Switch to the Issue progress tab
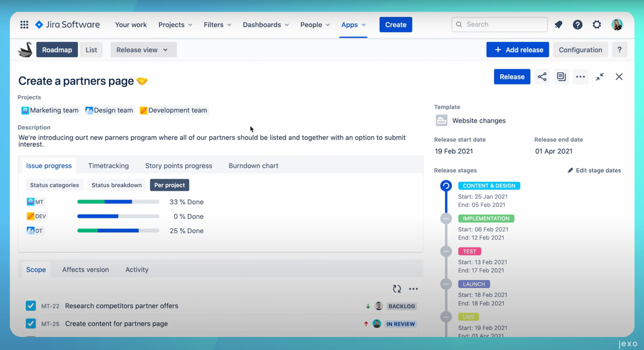Image resolution: width=644 pixels, height=350 pixels. point(49,166)
